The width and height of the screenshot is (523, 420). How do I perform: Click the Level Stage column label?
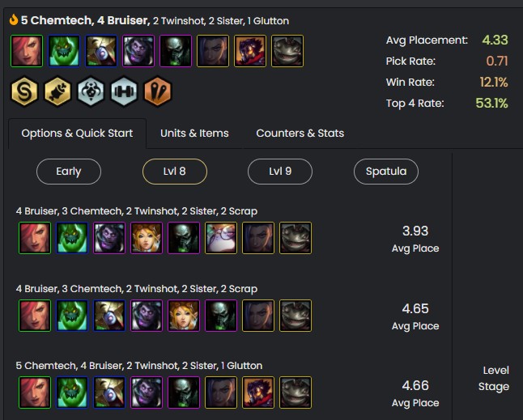tap(494, 378)
